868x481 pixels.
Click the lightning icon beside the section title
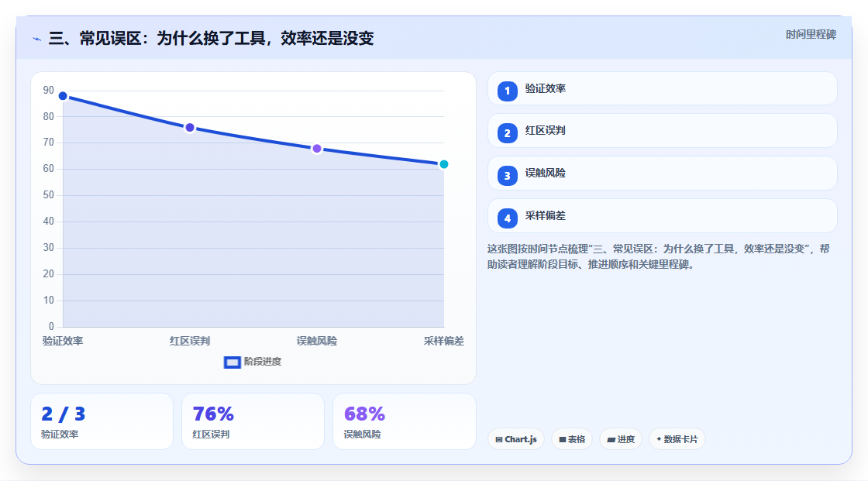[x=37, y=39]
